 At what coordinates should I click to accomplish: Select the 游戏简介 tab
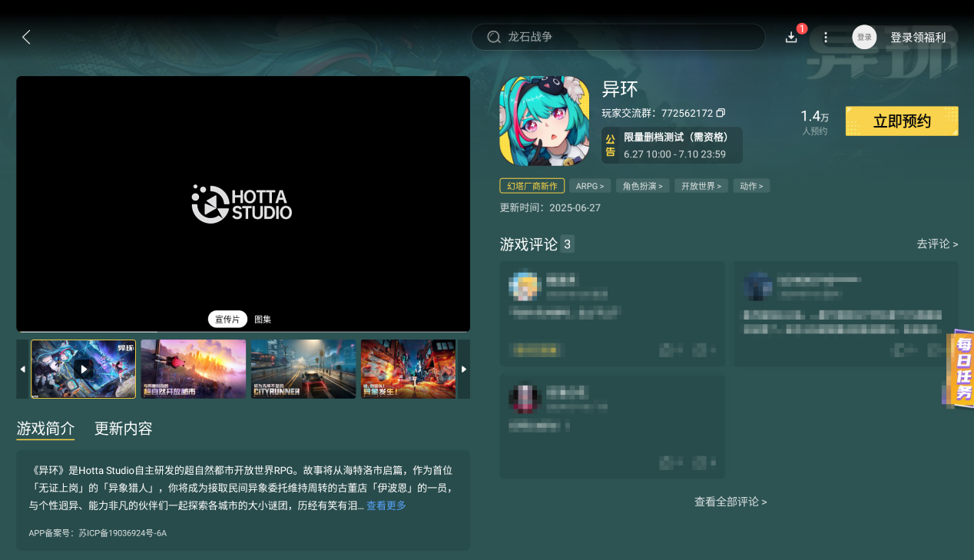click(x=45, y=429)
